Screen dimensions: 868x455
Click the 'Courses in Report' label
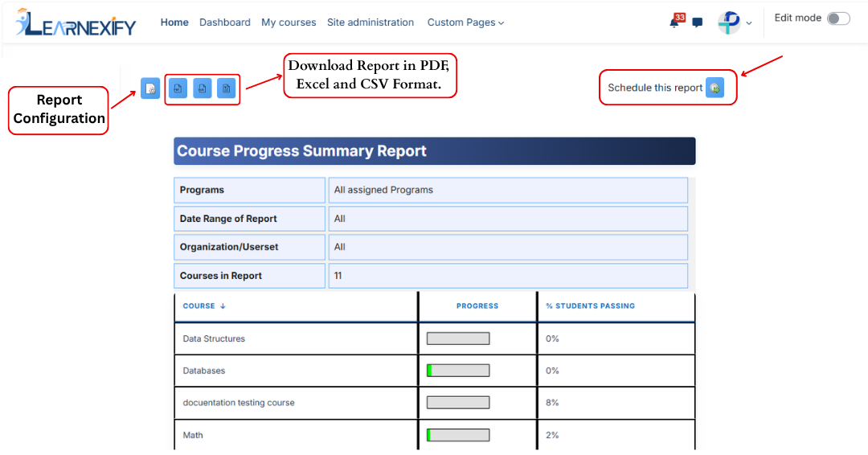220,276
